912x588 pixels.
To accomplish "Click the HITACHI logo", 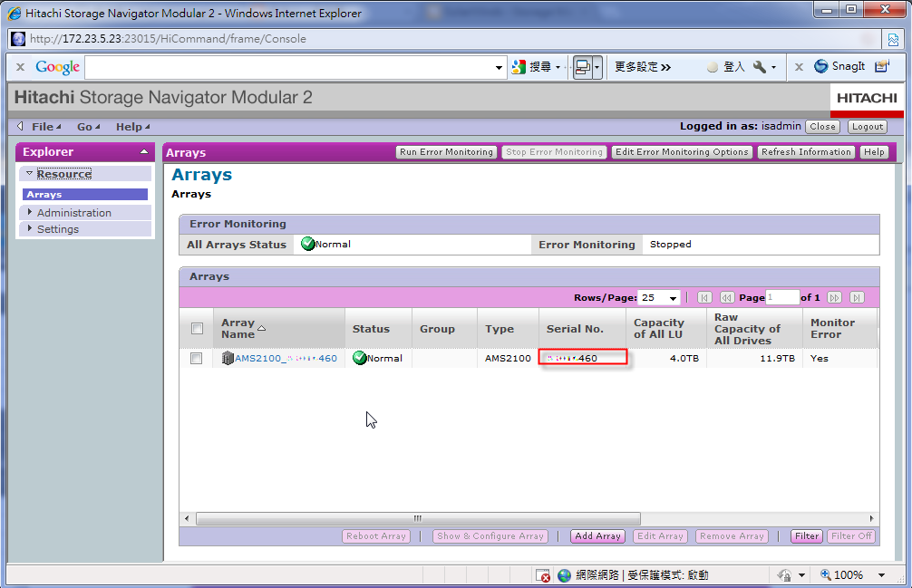I will tap(867, 98).
